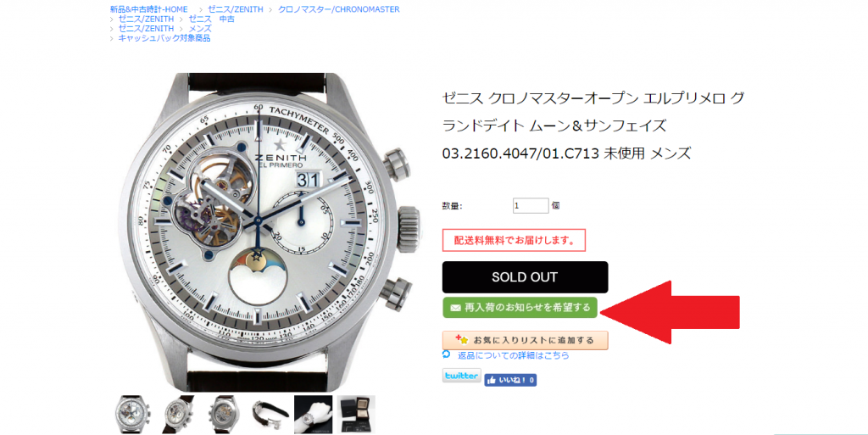This screenshot has width=868, height=435.
Task: Open 返品についての詳細はこちら link
Action: [513, 355]
